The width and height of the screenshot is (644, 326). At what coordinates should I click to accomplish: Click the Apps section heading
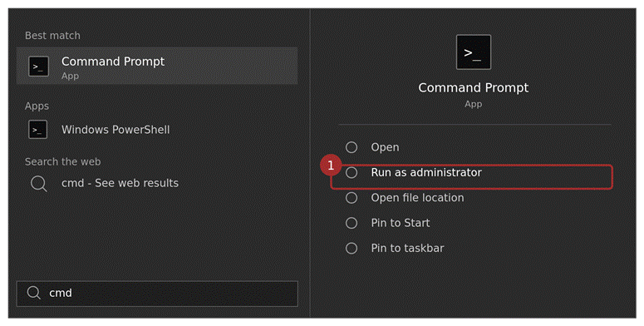point(37,106)
